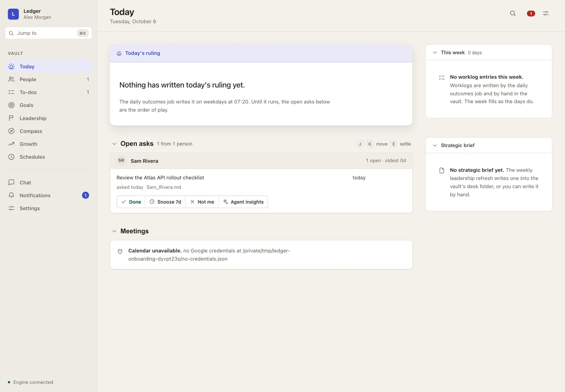Mark the Atlas API ask as Done
Viewport: 565px width, 392px height.
131,202
